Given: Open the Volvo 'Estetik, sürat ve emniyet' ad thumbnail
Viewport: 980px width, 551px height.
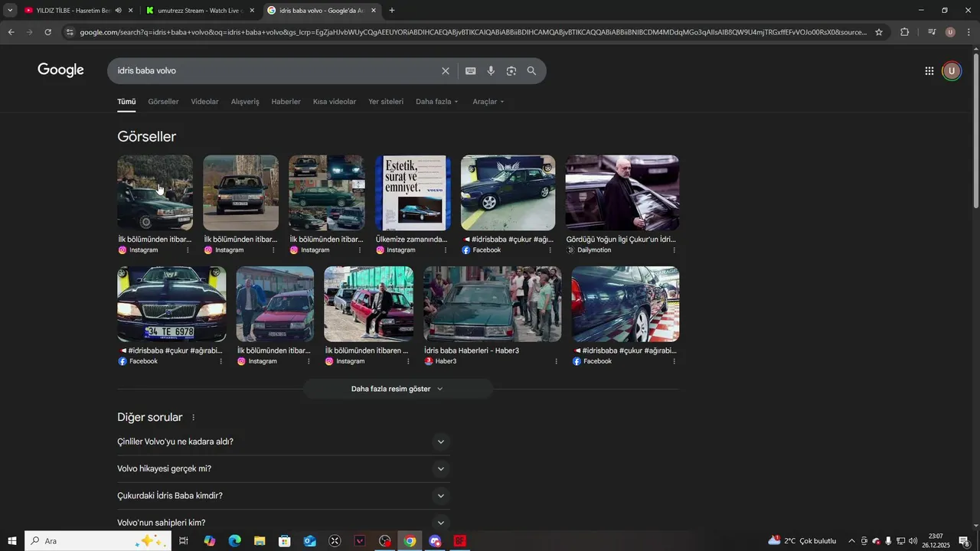Looking at the screenshot, I should [x=413, y=193].
